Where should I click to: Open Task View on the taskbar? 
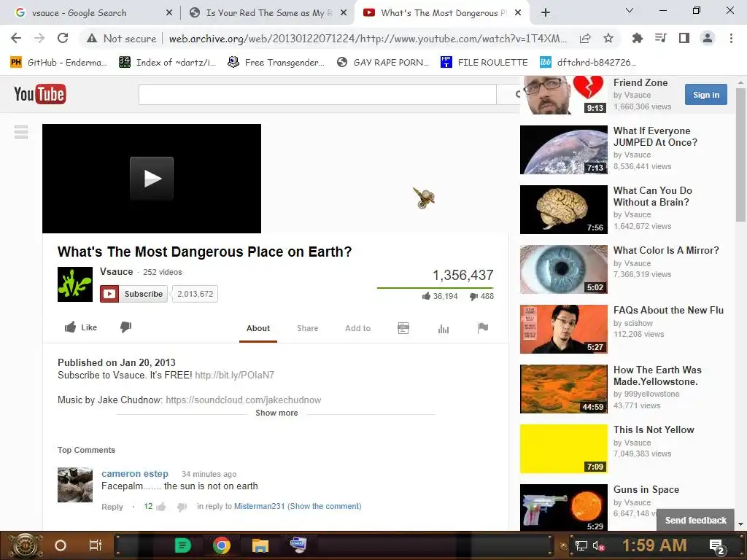click(96, 545)
